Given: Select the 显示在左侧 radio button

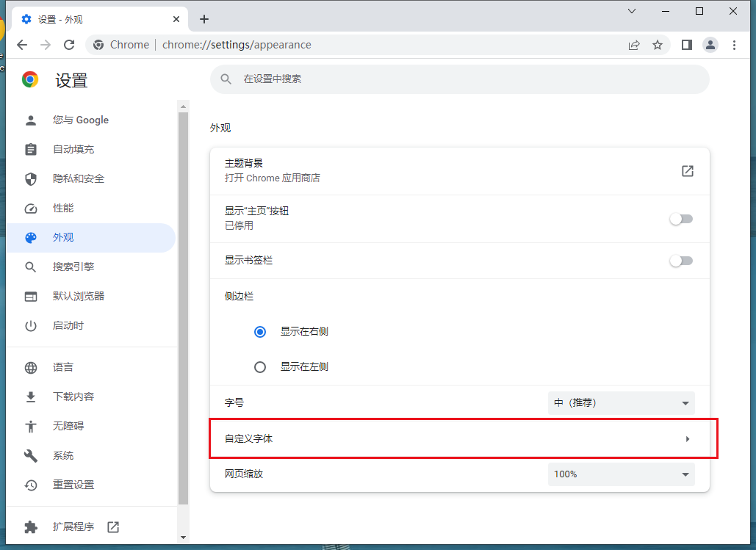Looking at the screenshot, I should pyautogui.click(x=260, y=367).
